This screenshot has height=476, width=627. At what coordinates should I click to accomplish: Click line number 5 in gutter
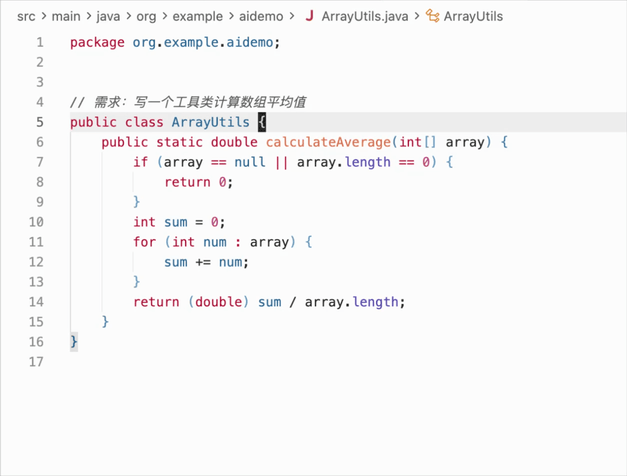pos(40,122)
